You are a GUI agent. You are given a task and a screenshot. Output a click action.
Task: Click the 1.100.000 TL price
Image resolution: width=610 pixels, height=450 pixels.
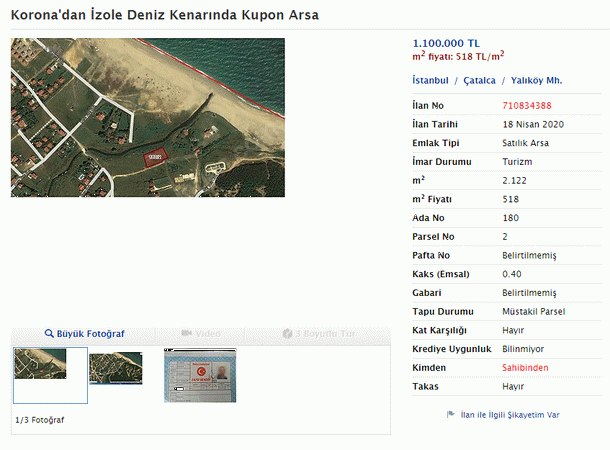446,43
